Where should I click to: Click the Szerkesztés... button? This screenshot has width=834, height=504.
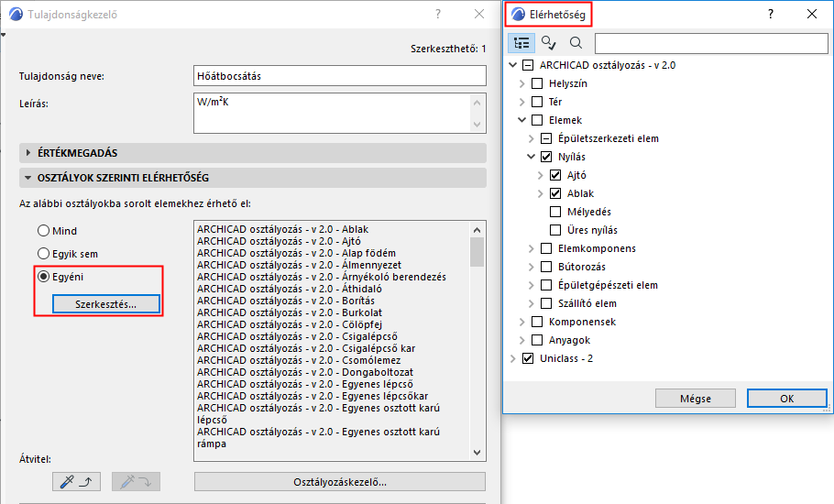105,304
